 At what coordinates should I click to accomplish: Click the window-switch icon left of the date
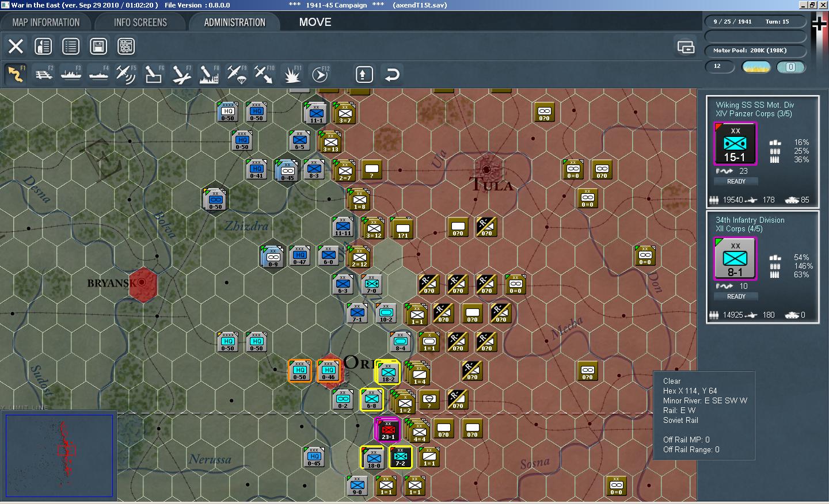pyautogui.click(x=686, y=47)
